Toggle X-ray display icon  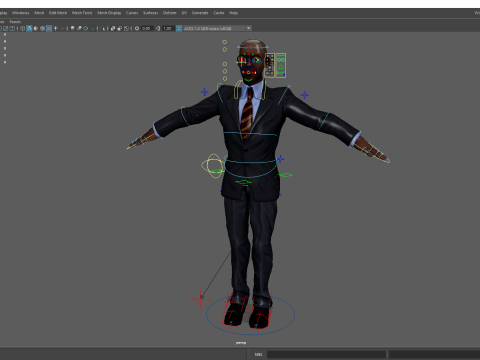click(x=113, y=28)
